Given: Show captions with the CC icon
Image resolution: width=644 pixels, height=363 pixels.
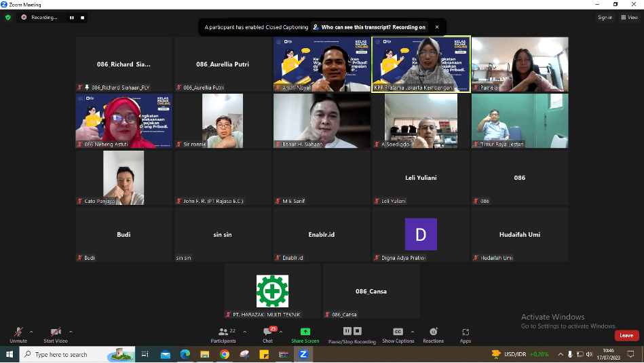Looking at the screenshot, I should coord(398,332).
